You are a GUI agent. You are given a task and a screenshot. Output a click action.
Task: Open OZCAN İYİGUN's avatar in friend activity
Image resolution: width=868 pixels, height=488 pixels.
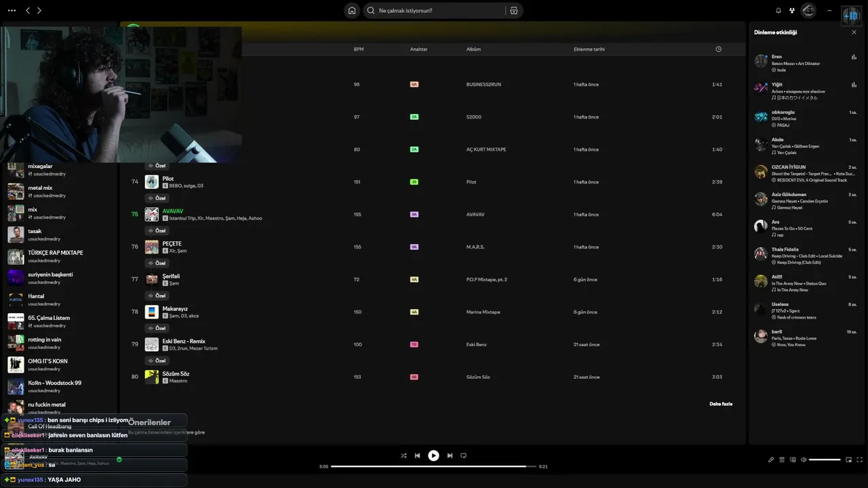point(761,171)
